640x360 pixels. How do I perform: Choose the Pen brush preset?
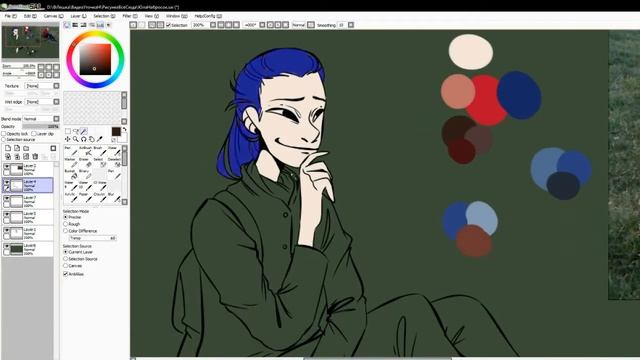pos(71,151)
